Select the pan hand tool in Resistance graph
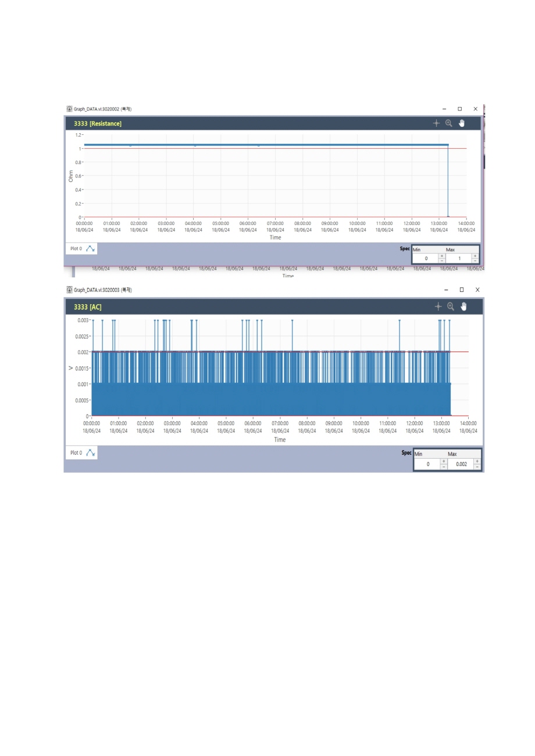The image size is (535, 756). (462, 123)
